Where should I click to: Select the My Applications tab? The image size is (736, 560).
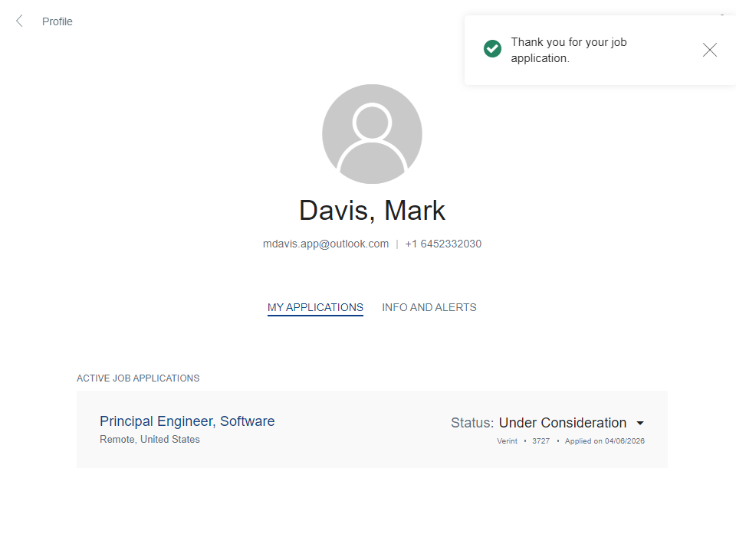315,307
